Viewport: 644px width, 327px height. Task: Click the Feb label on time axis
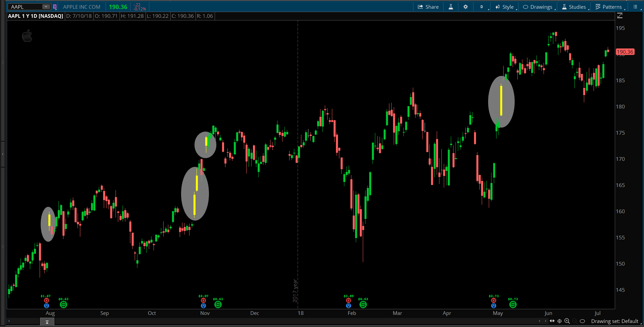click(x=352, y=313)
